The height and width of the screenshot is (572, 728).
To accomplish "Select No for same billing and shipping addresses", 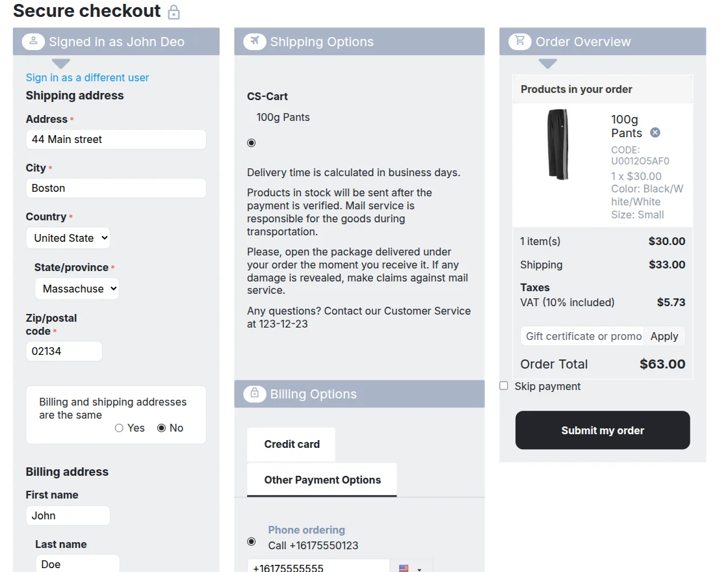I will pyautogui.click(x=161, y=428).
